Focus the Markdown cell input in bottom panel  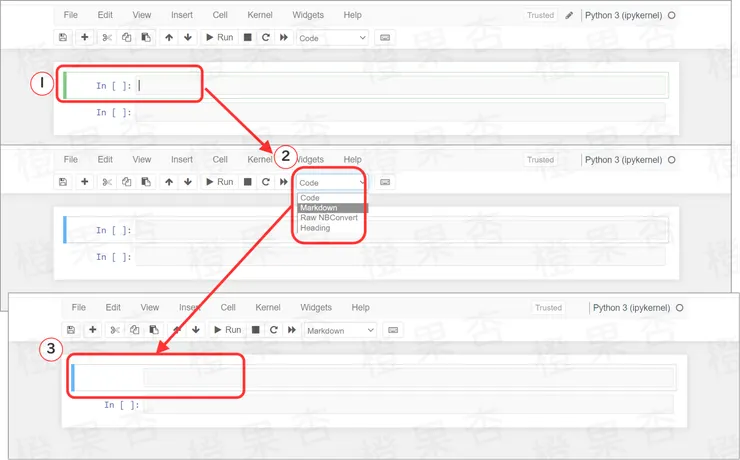coord(409,377)
